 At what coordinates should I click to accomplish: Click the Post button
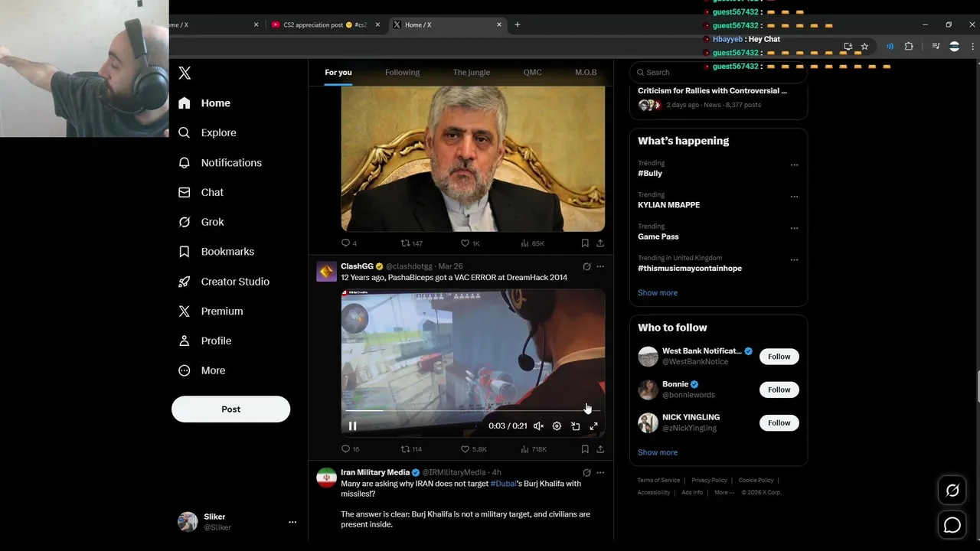(230, 409)
